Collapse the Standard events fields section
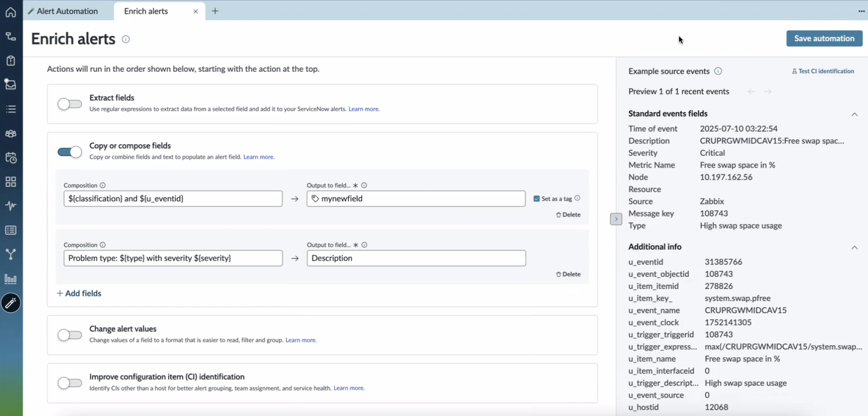The image size is (868, 416). point(854,114)
